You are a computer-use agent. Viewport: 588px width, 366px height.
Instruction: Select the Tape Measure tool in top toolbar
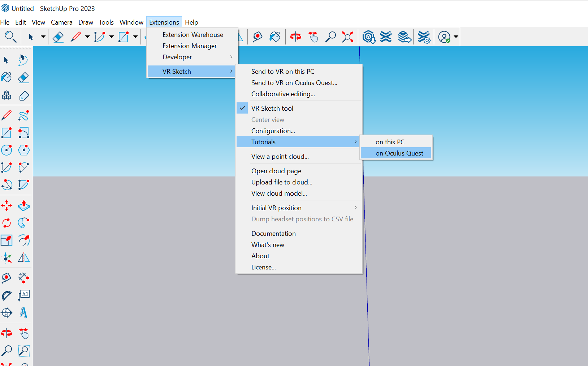click(x=258, y=37)
